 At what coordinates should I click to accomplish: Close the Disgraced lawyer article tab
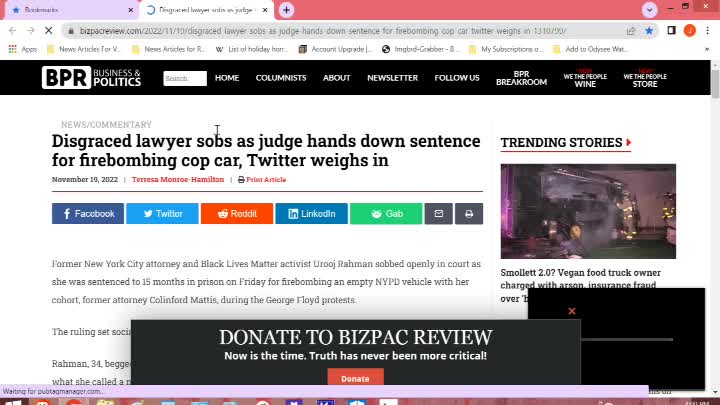click(265, 10)
